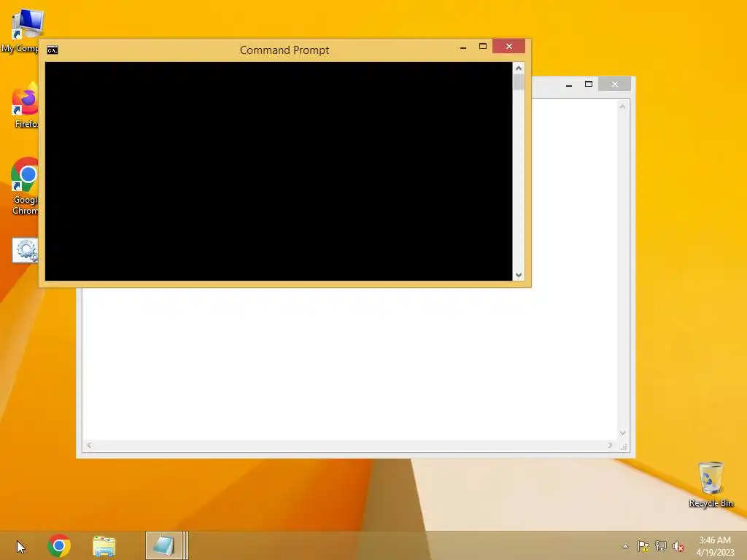
Task: Open the taskbar clock showing 3:46 AM
Action: 715,545
